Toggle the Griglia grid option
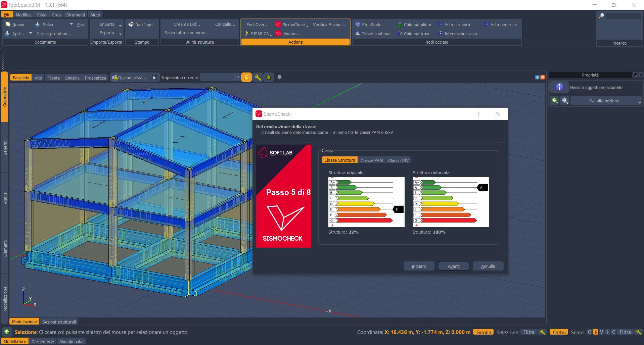The width and height of the screenshot is (644, 345). (x=484, y=332)
